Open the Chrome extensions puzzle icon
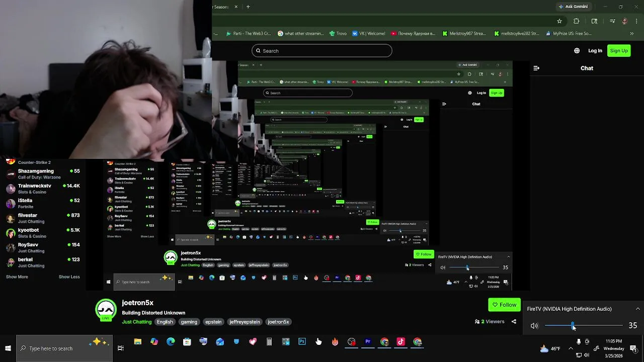Screen dimensions: 644x362 point(577,21)
